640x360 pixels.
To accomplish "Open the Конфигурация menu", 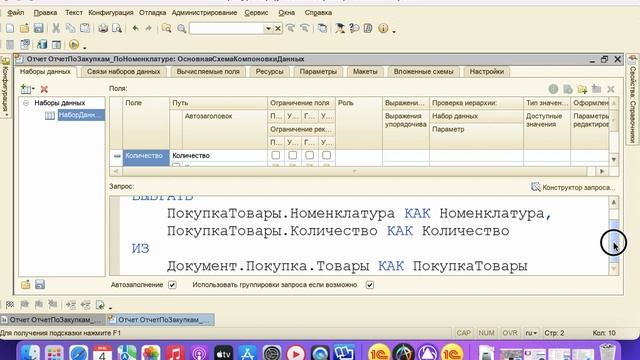I will (111, 13).
